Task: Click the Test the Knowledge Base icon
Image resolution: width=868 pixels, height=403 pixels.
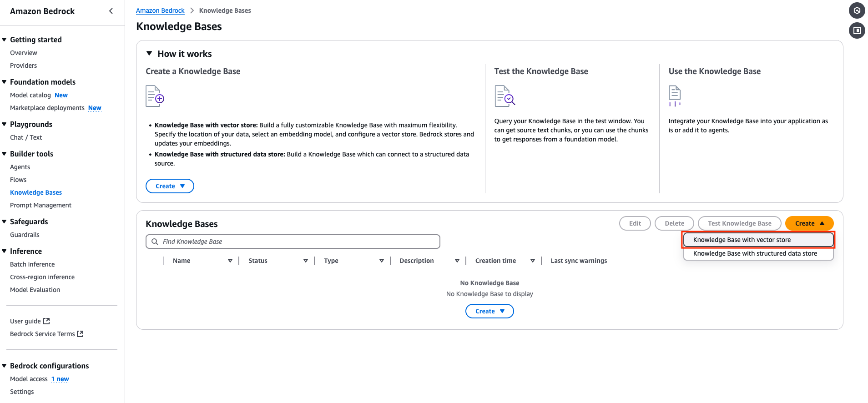Action: pos(505,96)
